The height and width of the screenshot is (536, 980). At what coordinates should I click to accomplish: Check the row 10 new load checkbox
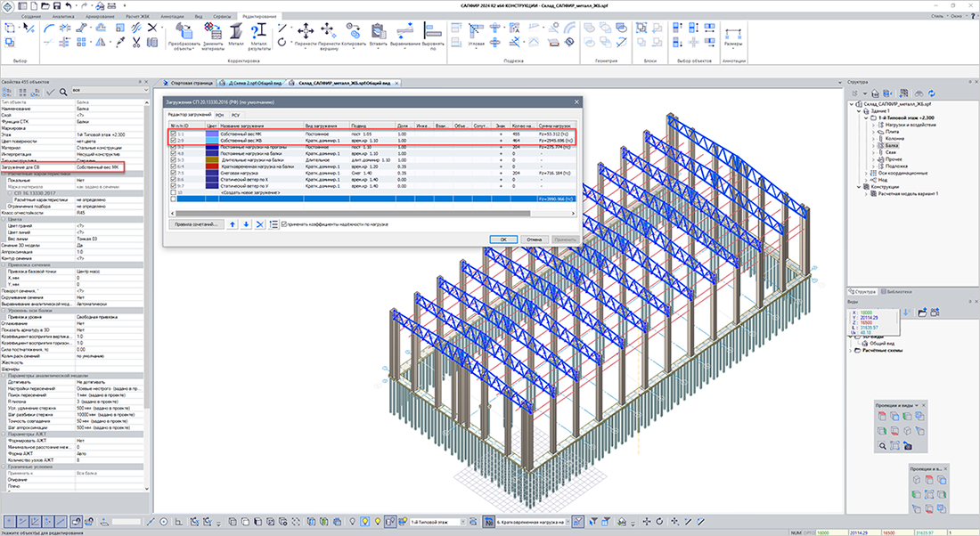pos(173,192)
